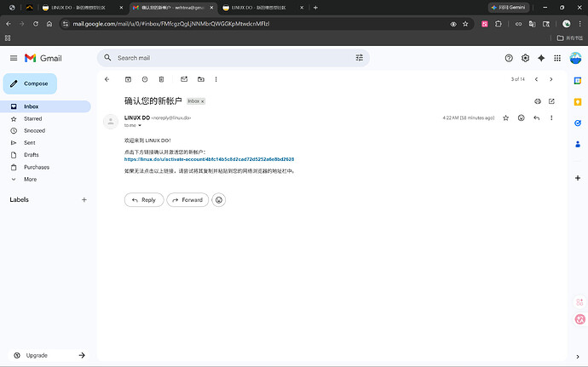Delete this email with trash icon
This screenshot has width=588, height=367.
coord(161,79)
